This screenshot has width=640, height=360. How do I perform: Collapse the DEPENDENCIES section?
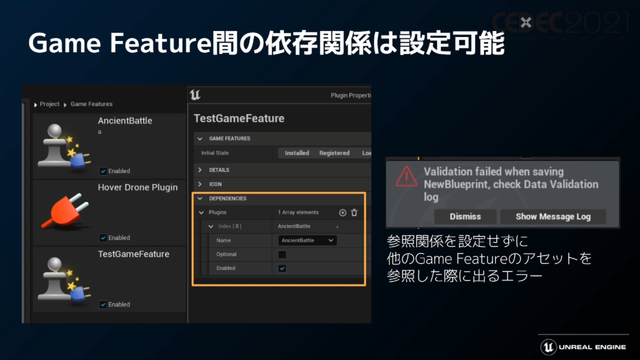(200, 198)
